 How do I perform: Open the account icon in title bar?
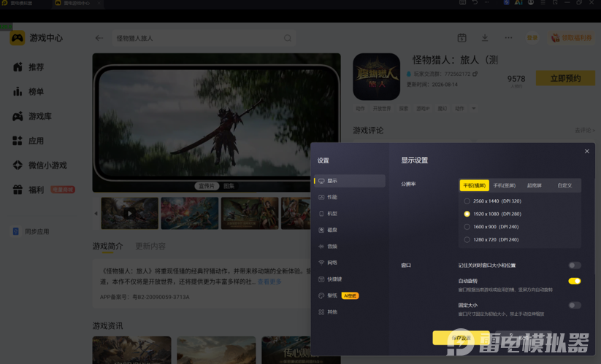pyautogui.click(x=531, y=2)
